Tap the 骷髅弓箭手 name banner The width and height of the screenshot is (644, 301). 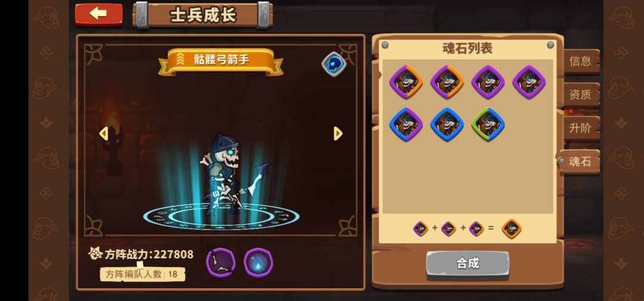(221, 60)
